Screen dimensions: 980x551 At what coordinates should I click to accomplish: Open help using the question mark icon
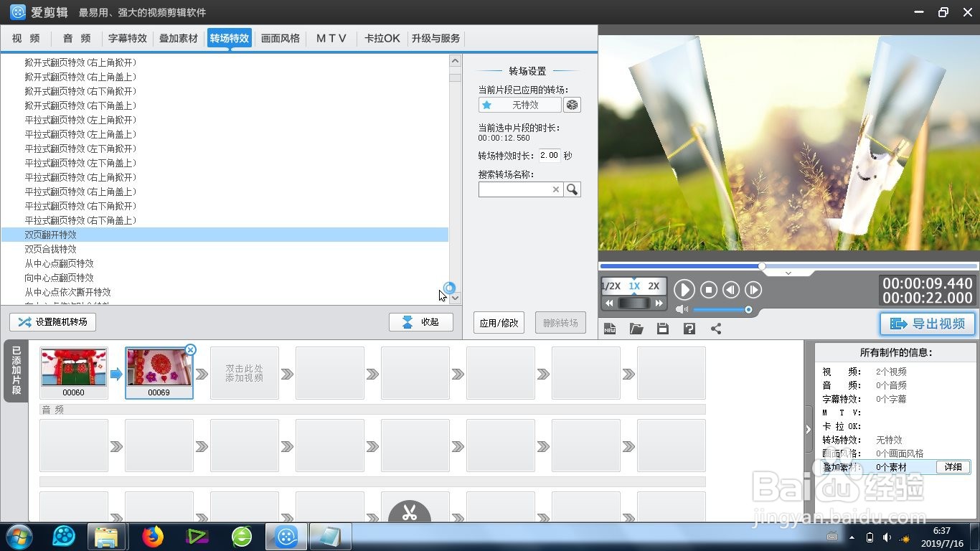(x=688, y=328)
